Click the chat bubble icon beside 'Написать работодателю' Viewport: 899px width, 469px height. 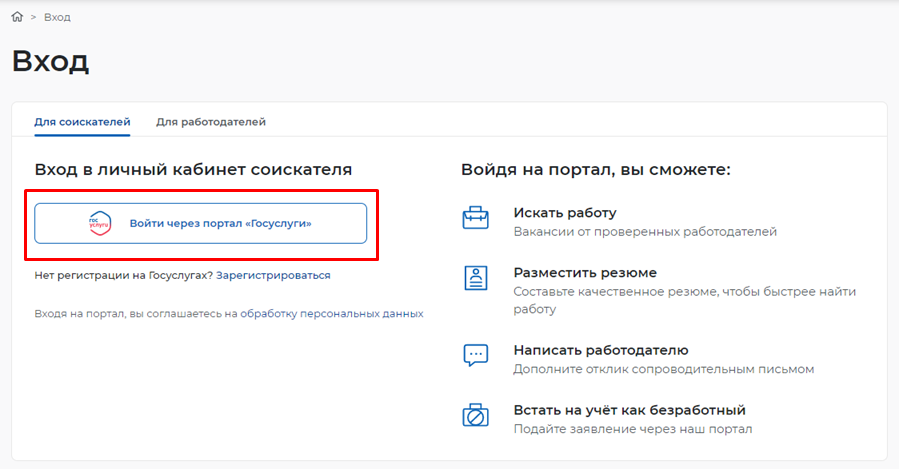pyautogui.click(x=476, y=355)
